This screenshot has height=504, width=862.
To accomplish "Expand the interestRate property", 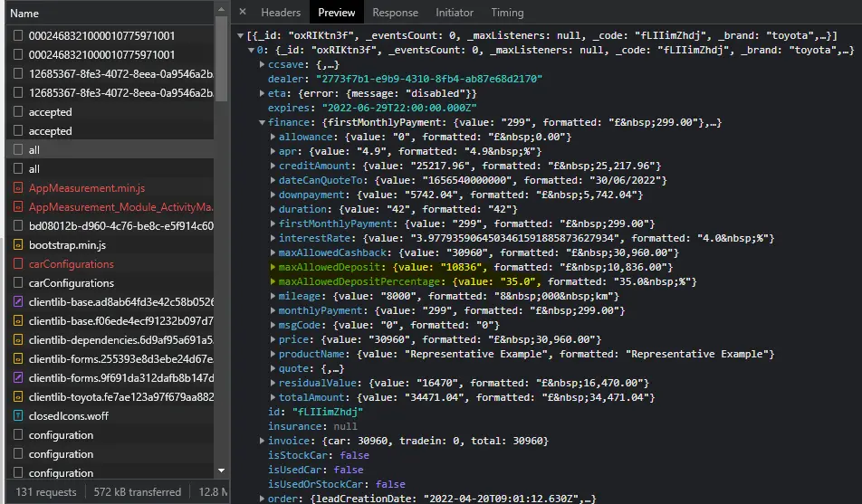I will point(273,238).
